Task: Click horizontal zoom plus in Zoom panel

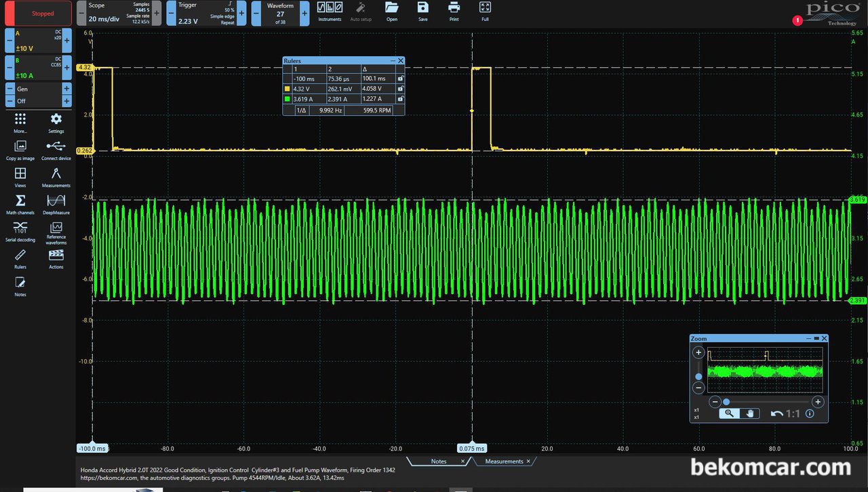Action: click(x=818, y=402)
